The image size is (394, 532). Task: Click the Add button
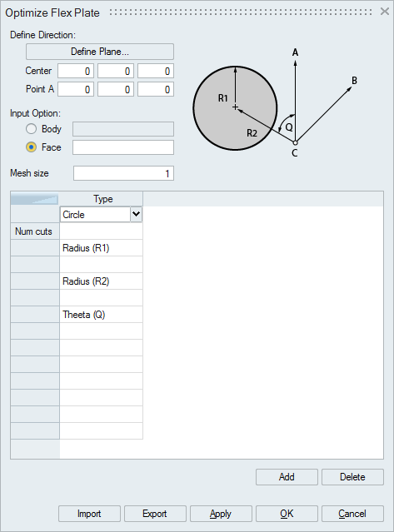click(287, 477)
